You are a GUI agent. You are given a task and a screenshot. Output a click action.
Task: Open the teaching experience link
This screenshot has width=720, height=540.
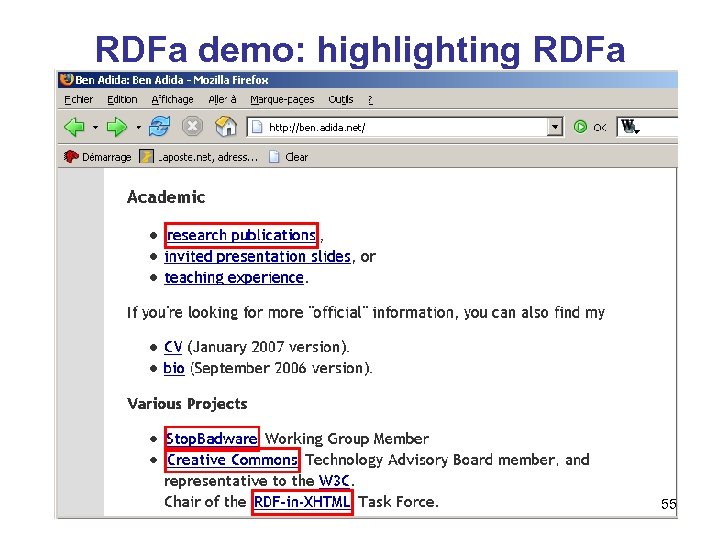coord(234,277)
